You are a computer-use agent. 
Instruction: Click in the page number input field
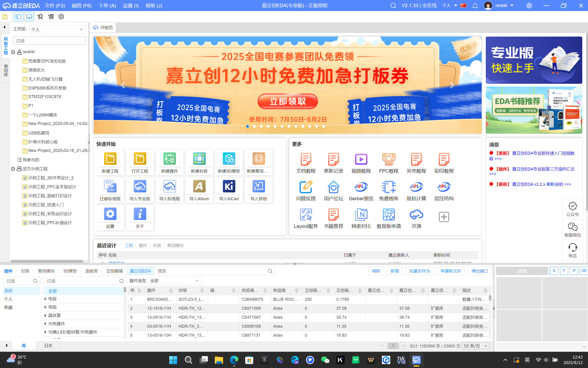(x=393, y=346)
